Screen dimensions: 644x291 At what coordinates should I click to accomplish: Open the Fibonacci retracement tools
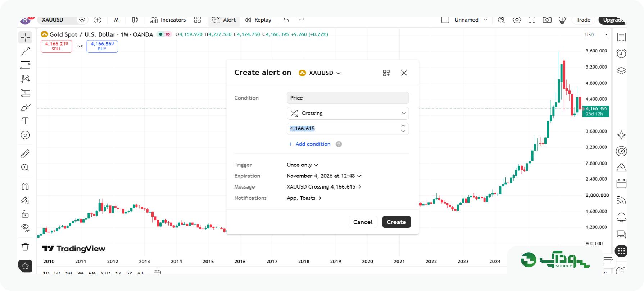coord(25,65)
